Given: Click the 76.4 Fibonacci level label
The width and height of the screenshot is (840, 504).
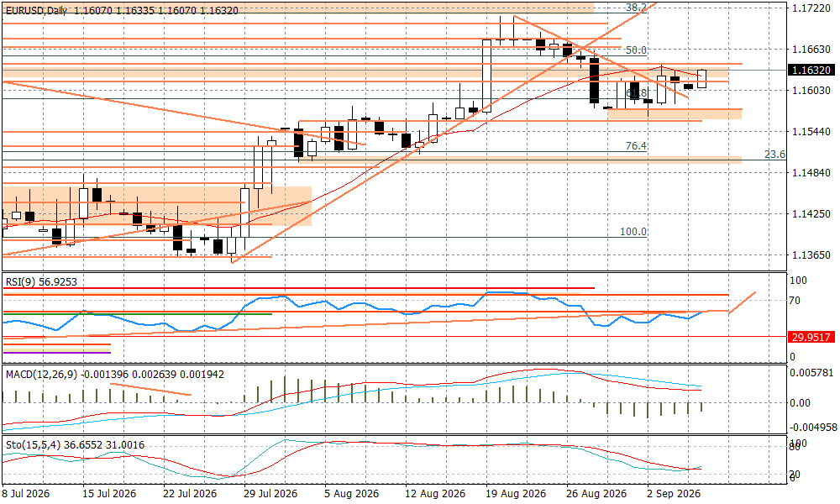Looking at the screenshot, I should [x=636, y=146].
